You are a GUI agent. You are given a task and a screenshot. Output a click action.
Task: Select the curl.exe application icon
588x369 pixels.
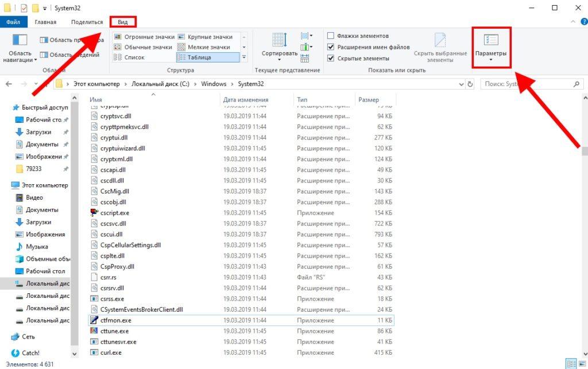(94, 352)
